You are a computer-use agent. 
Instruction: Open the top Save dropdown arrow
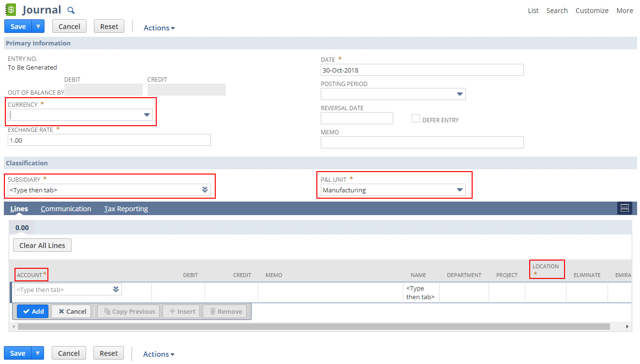coord(38,26)
